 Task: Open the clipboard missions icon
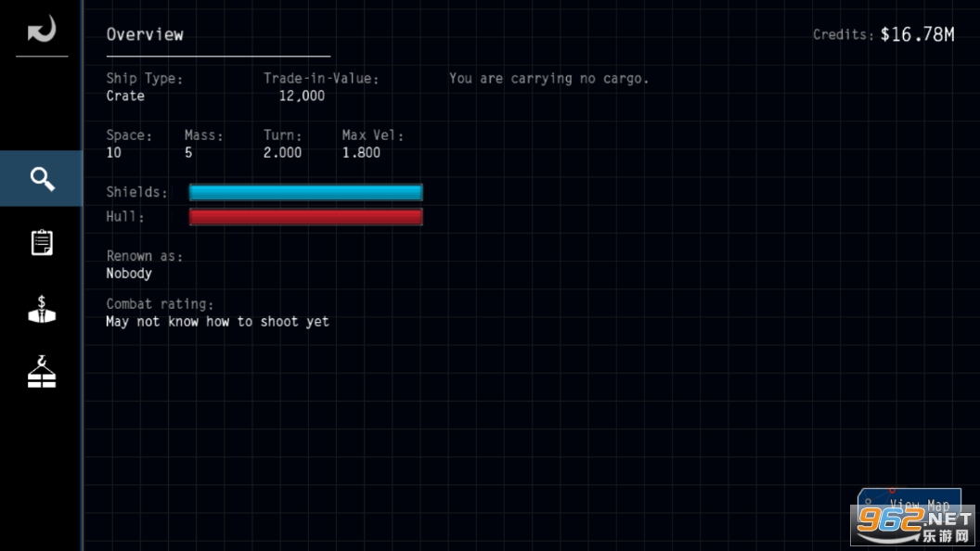coord(42,243)
